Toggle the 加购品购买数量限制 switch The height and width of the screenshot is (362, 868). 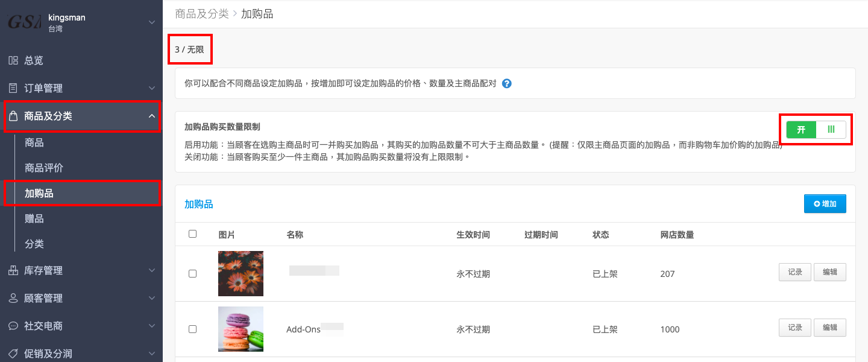click(x=816, y=130)
